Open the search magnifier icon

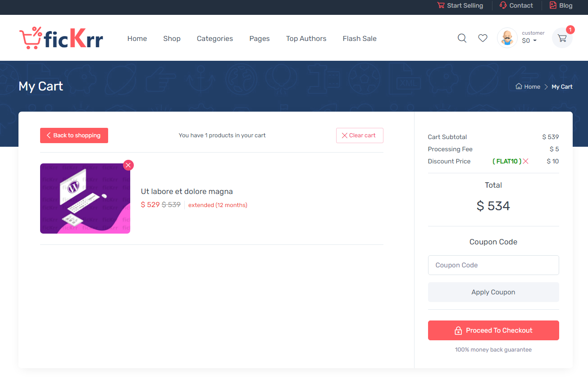pos(462,38)
